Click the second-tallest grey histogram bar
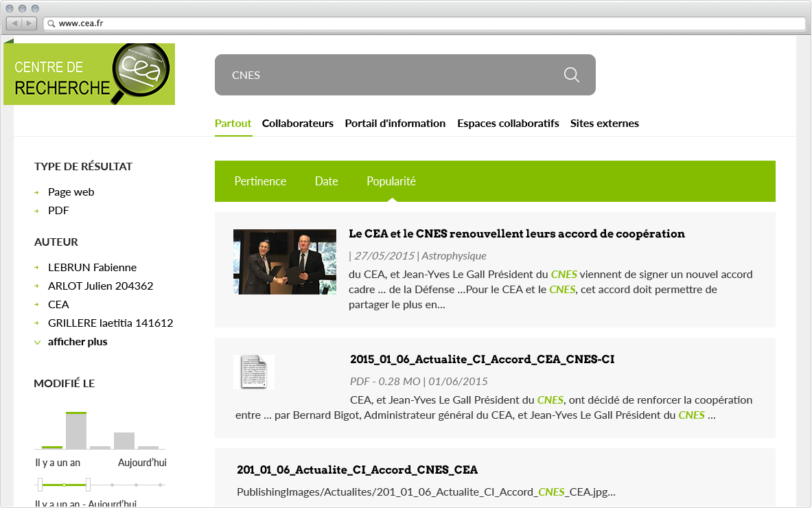 124,441
